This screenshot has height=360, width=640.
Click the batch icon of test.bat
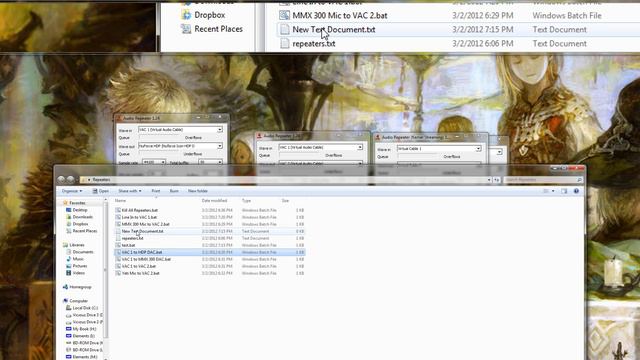[x=118, y=245]
